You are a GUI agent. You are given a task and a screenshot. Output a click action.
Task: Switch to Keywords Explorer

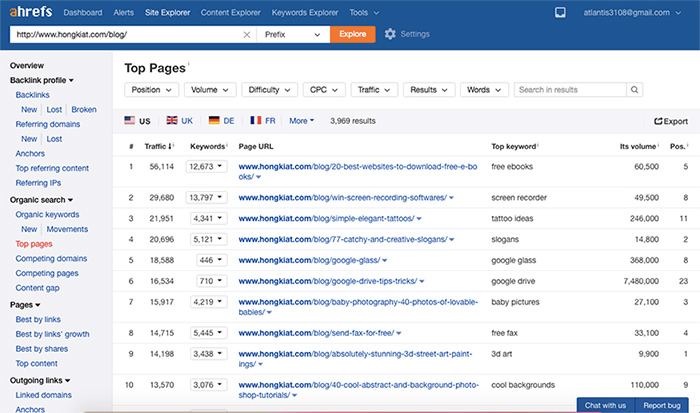pyautogui.click(x=305, y=13)
